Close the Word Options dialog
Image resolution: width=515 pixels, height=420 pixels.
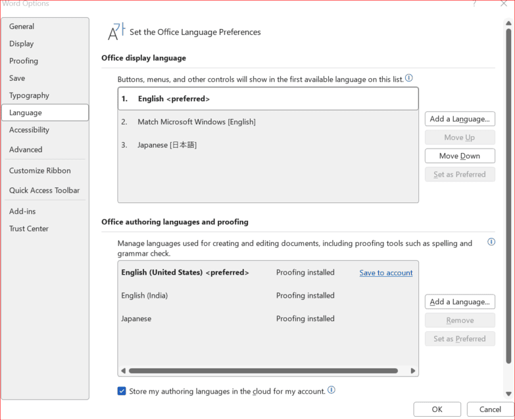pyautogui.click(x=504, y=3)
